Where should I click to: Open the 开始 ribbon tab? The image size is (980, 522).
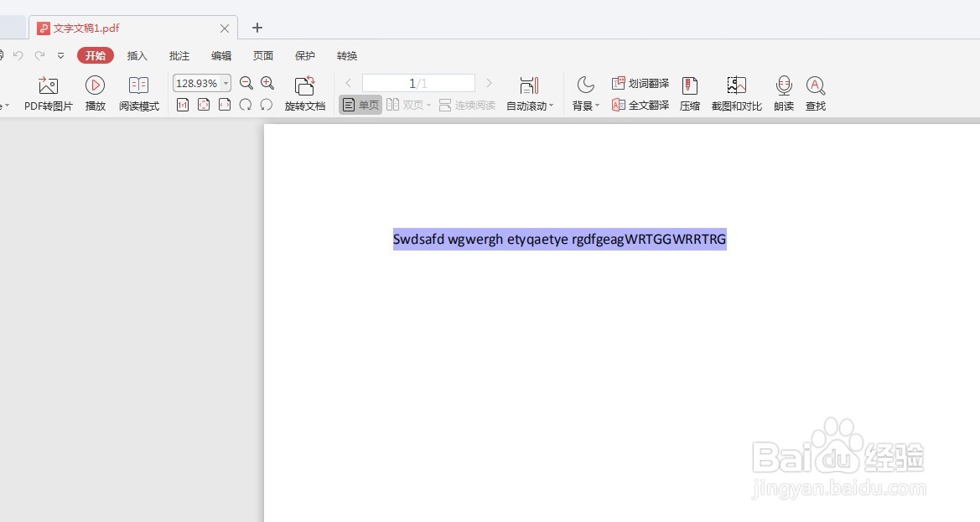(x=96, y=55)
